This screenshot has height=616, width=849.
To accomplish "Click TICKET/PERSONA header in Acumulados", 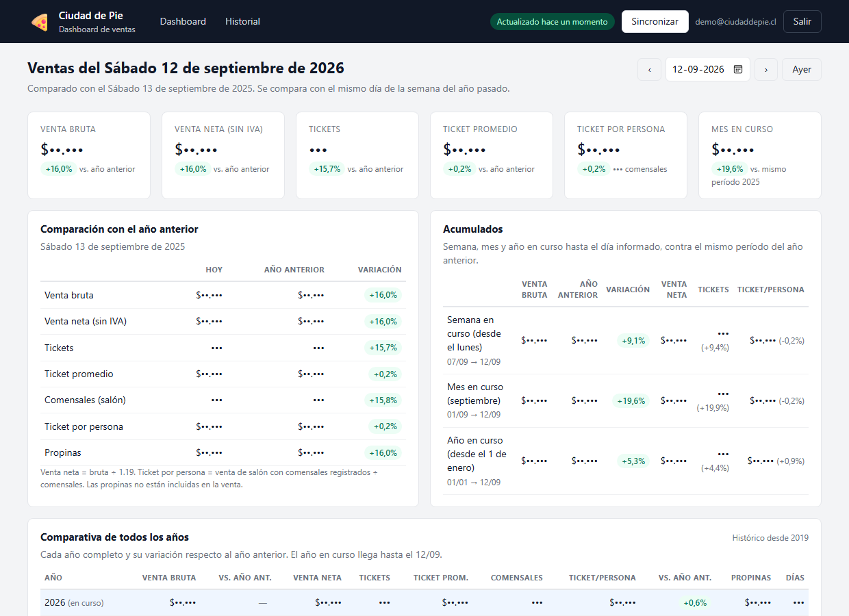I will click(770, 290).
